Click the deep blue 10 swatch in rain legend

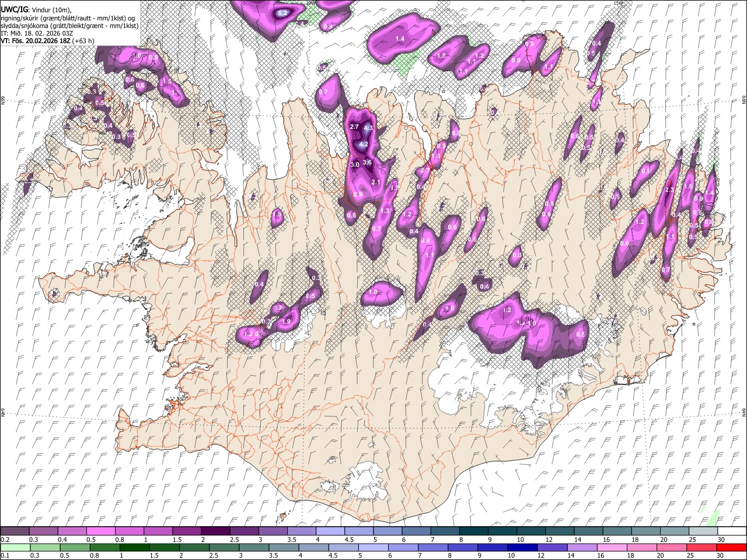coord(522,547)
